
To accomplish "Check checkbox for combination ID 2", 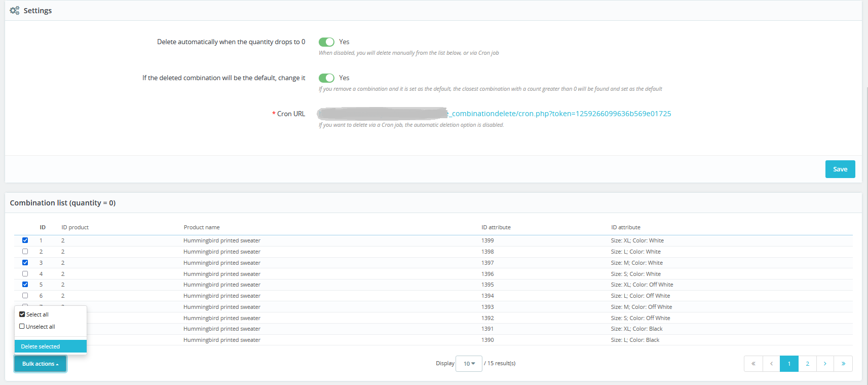I will [x=25, y=252].
